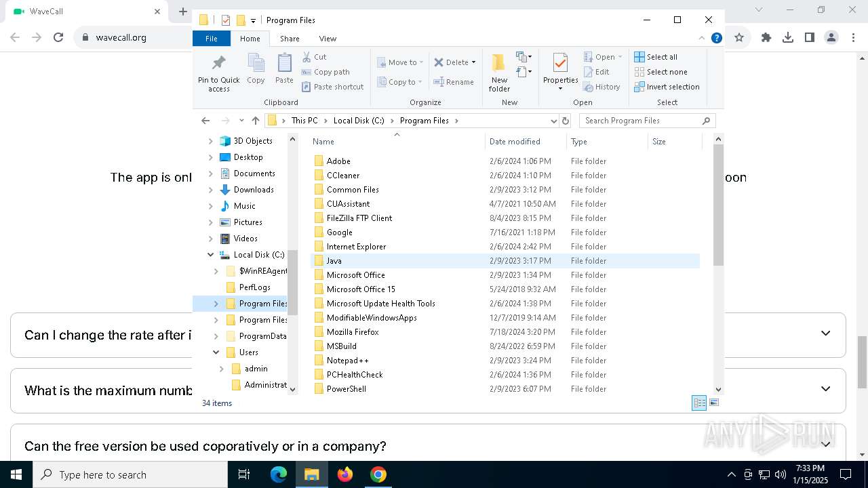868x488 pixels.
Task: Click Select none in ribbon
Action: click(660, 72)
